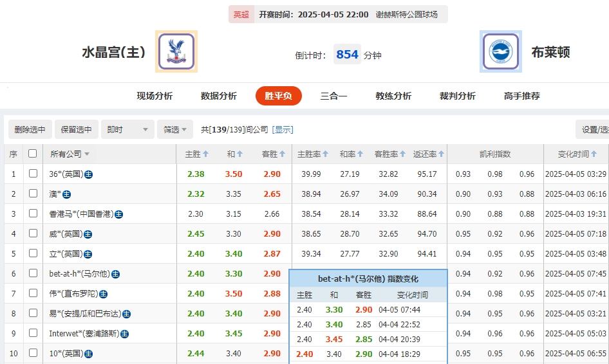Click the 保留选中 button

coord(77,129)
